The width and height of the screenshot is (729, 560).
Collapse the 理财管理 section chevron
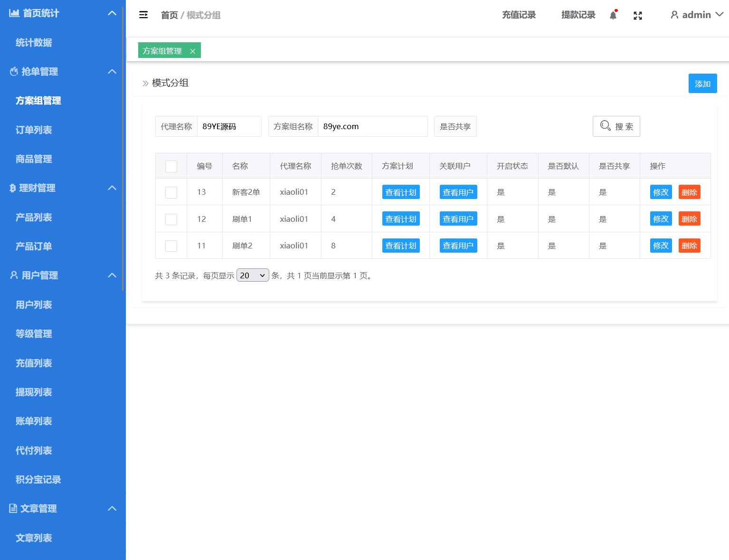[x=112, y=188]
